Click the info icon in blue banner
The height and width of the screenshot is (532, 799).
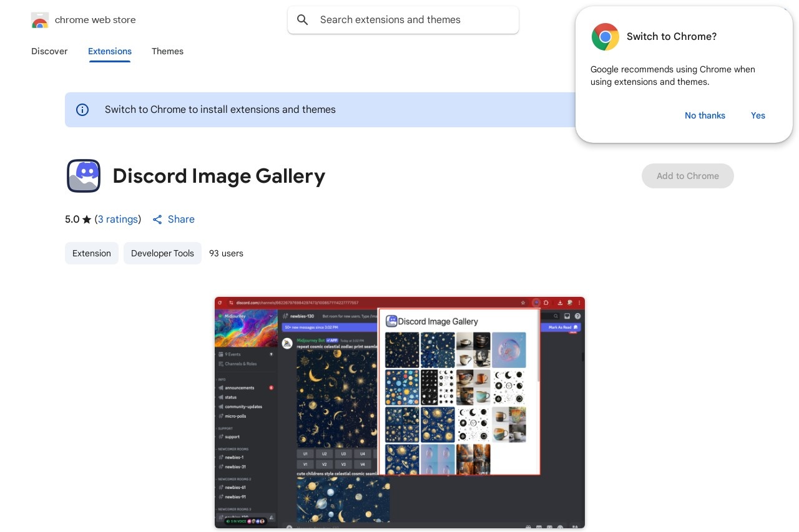tap(82, 110)
